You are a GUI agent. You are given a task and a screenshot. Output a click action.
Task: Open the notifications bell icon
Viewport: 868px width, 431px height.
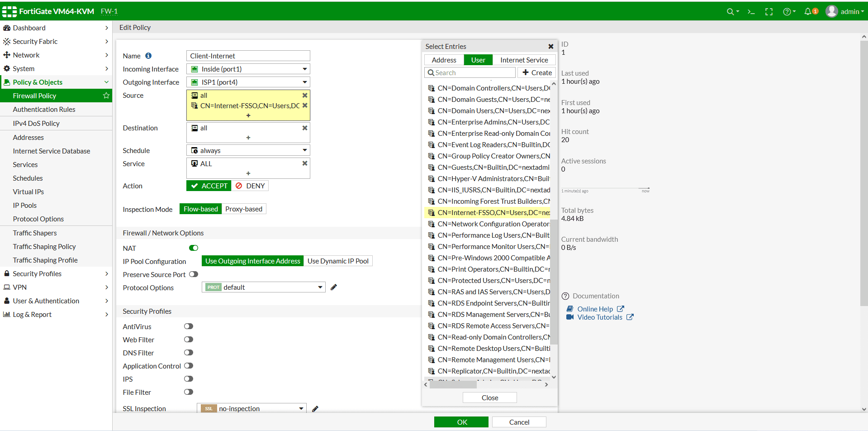(808, 12)
